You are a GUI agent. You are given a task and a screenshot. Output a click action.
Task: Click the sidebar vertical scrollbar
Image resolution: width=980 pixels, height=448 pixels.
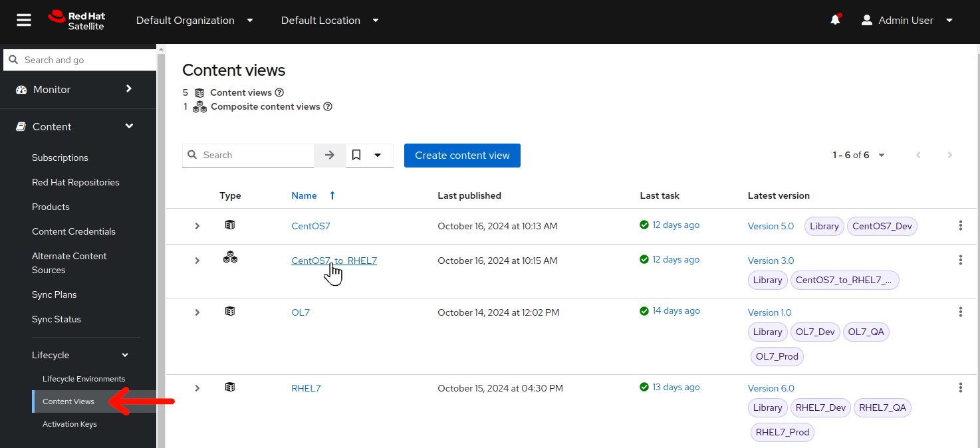[160, 246]
